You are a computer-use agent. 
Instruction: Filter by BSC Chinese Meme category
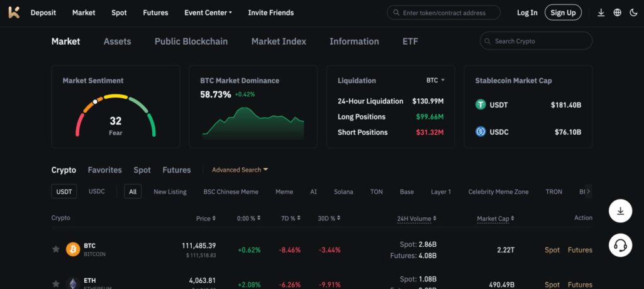(231, 191)
